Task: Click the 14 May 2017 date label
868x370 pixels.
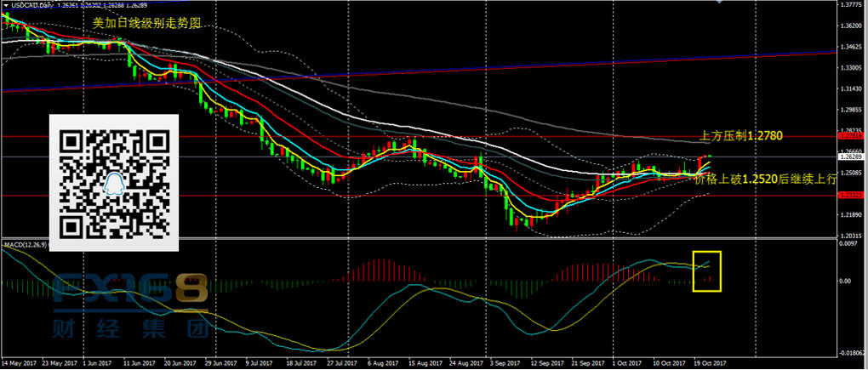Action: tap(20, 361)
